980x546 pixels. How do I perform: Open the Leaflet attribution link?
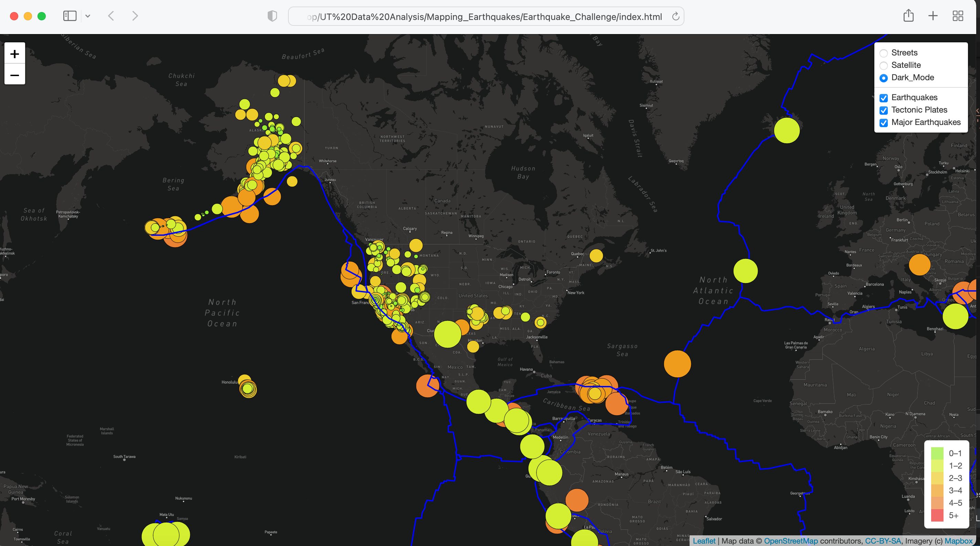[704, 541]
